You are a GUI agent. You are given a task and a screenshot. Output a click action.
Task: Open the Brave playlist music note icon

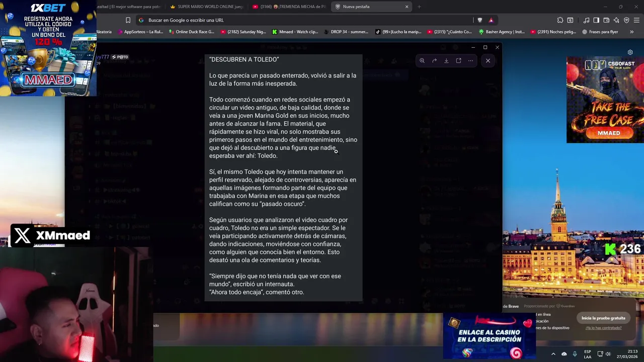pyautogui.click(x=586, y=20)
